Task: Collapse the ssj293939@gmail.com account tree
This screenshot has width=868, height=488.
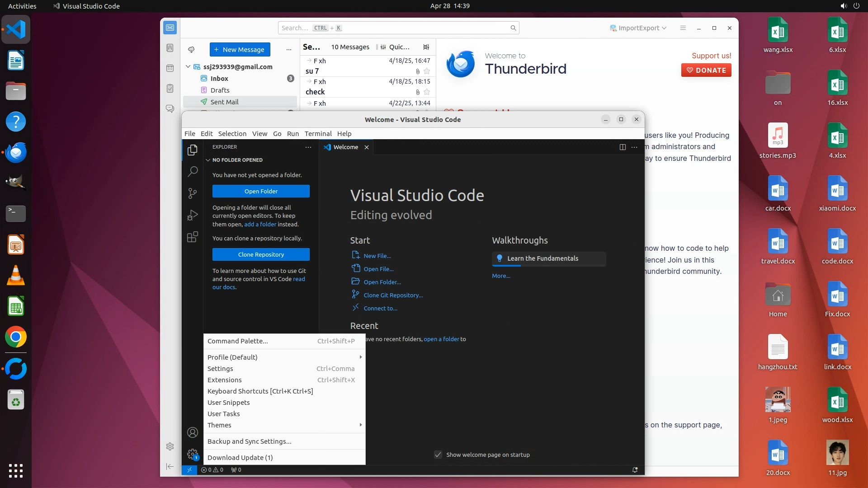Action: point(188,67)
